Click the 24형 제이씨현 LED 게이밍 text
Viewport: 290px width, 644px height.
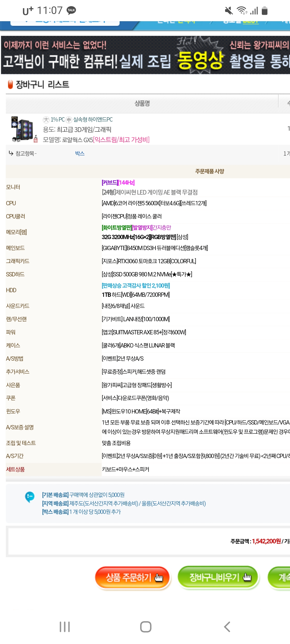point(150,192)
